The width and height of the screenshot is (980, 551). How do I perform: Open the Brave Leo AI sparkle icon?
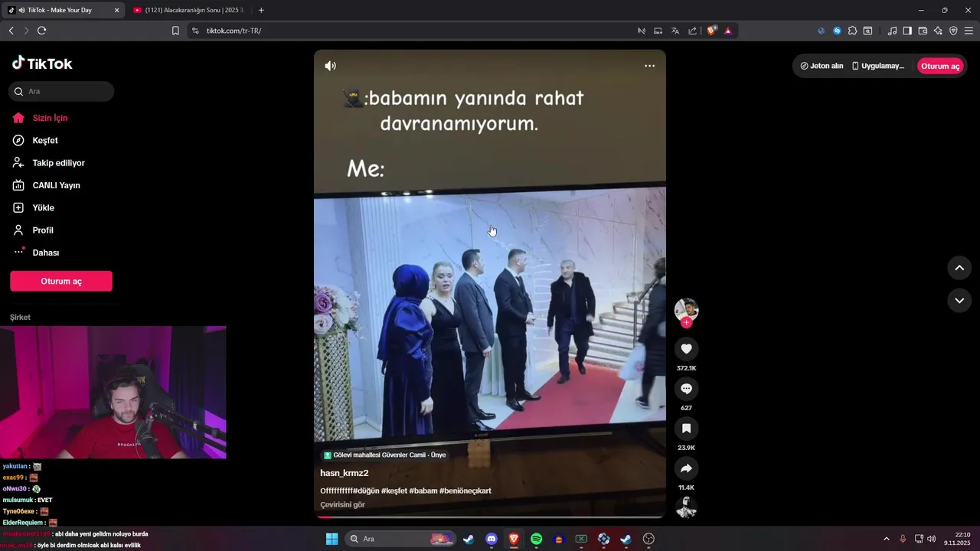938,31
